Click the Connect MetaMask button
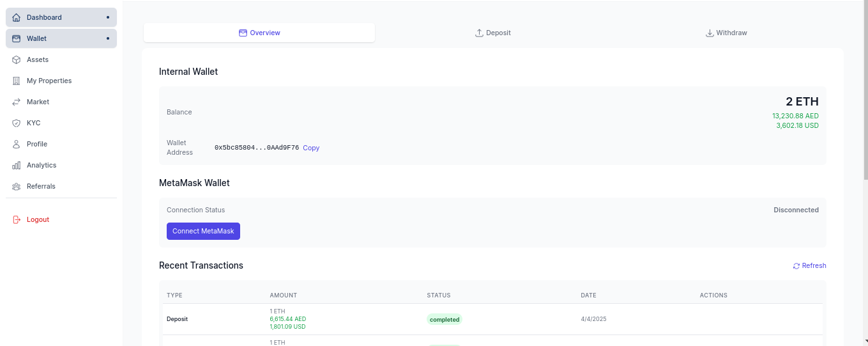 click(203, 231)
